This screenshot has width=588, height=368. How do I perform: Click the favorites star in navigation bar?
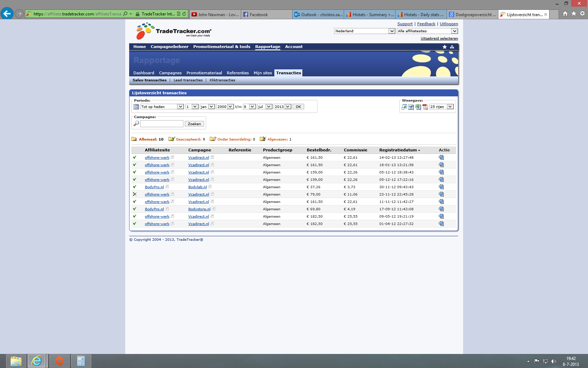[x=444, y=47]
